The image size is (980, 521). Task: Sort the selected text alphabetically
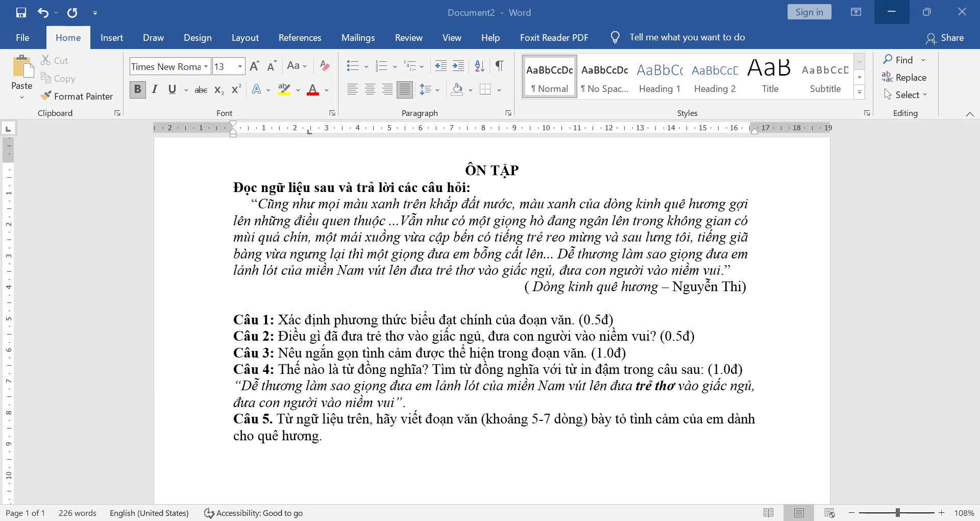pyautogui.click(x=479, y=66)
